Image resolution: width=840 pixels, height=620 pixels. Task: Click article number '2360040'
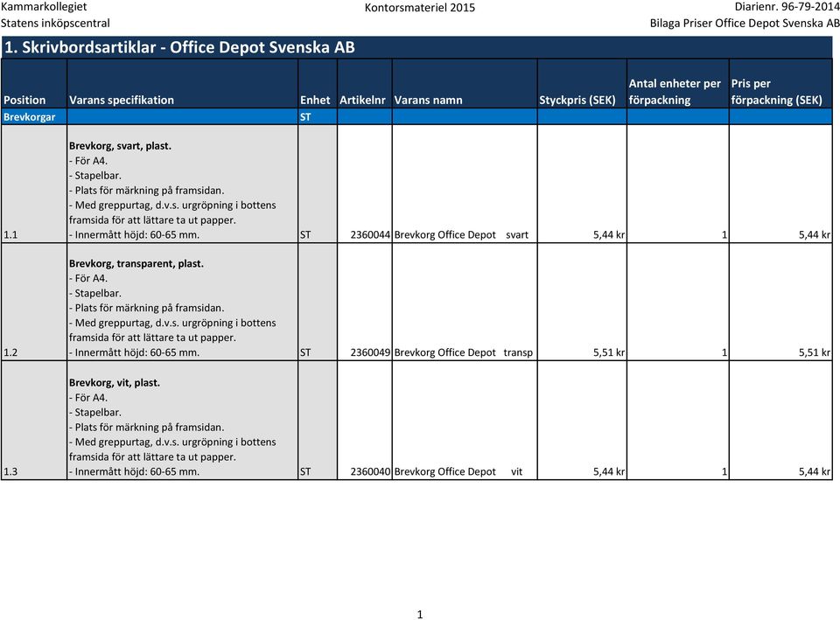(370, 471)
